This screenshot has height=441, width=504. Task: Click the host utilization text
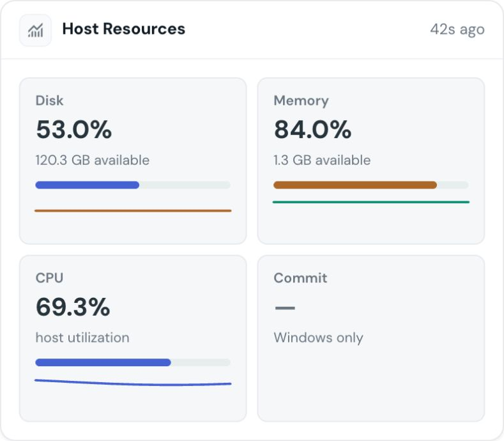pos(82,337)
